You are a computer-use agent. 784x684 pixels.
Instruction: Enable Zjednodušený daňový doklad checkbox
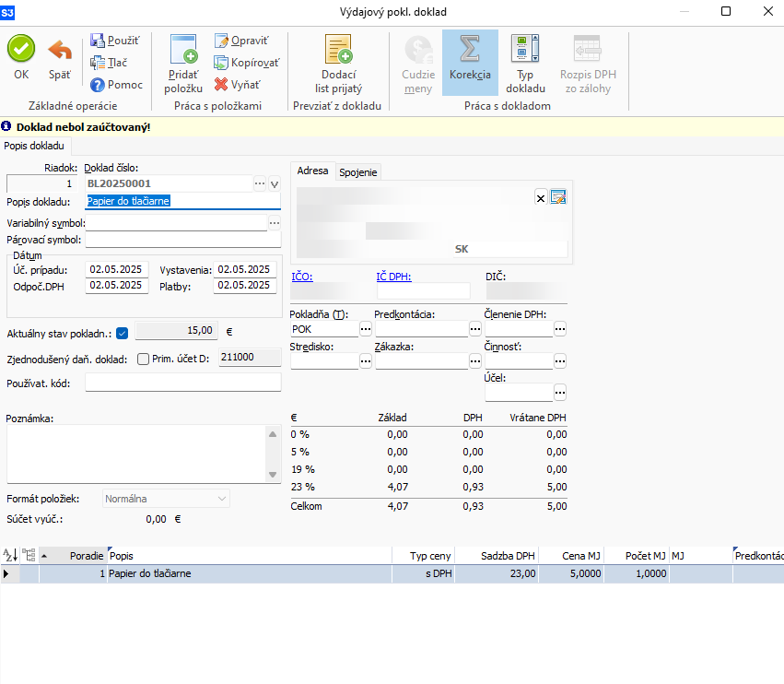point(143,359)
